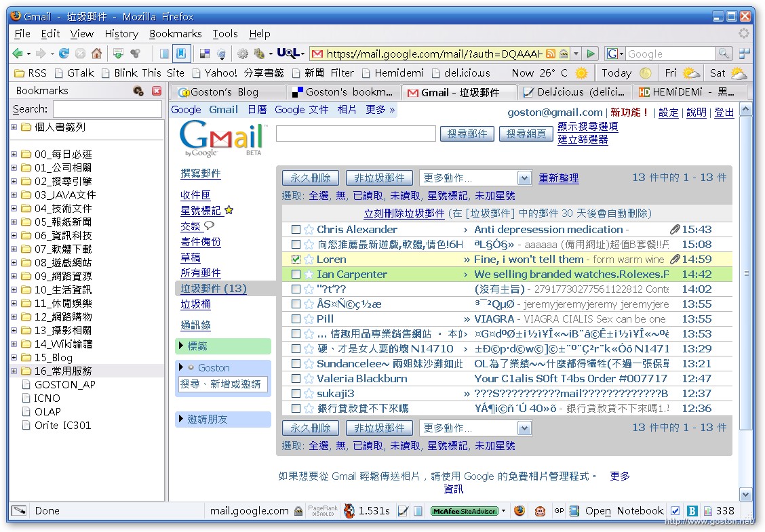Tick the checkbox for Pill email
Screen dimensions: 765x532
(x=296, y=319)
